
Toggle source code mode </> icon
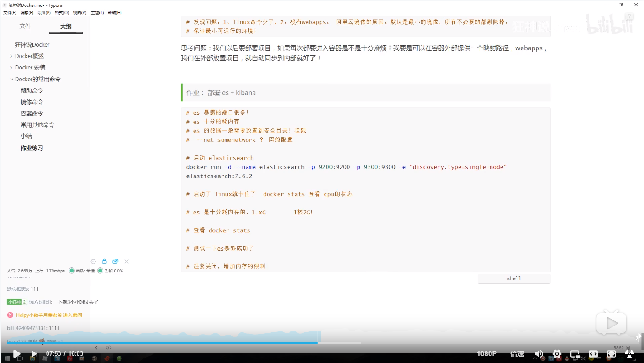pyautogui.click(x=109, y=347)
